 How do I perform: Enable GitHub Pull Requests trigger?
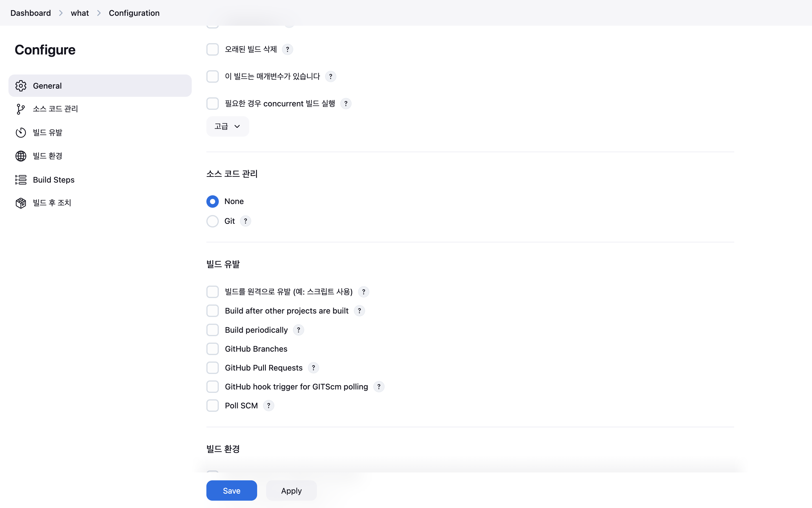[212, 368]
